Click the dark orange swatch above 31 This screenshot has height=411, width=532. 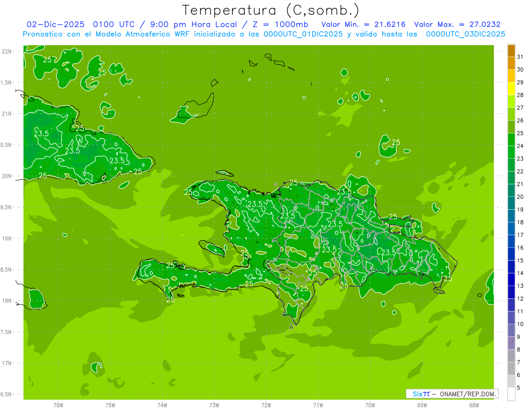coord(511,51)
